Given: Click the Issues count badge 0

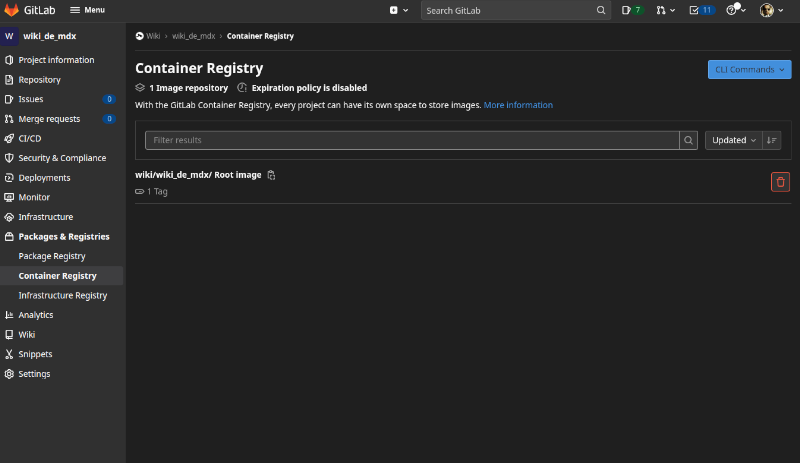Looking at the screenshot, I should [x=109, y=99].
